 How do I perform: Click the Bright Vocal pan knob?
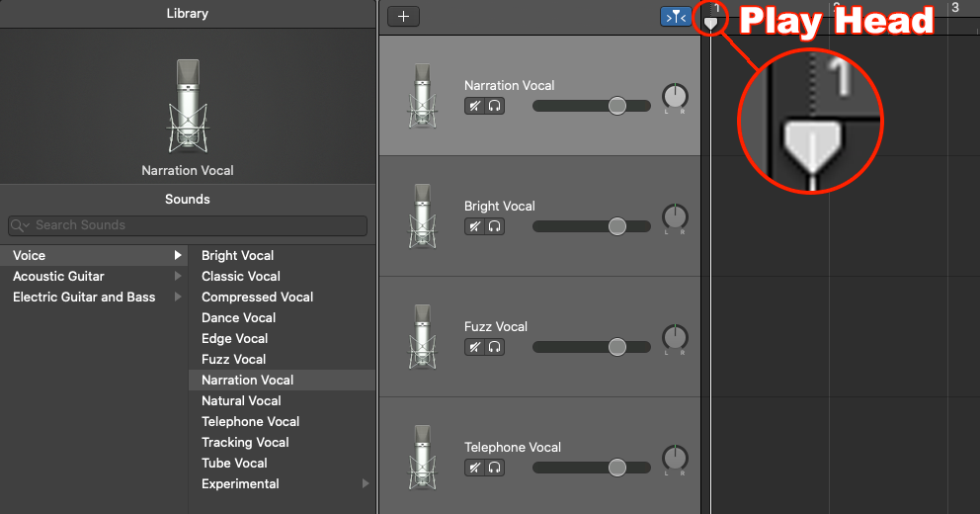coord(675,217)
